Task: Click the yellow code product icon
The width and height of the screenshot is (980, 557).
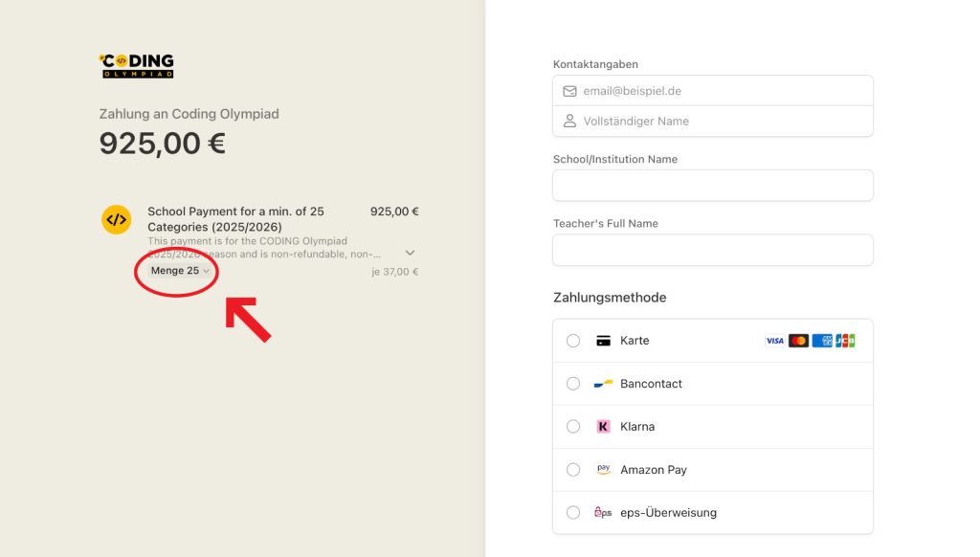Action: point(116,219)
